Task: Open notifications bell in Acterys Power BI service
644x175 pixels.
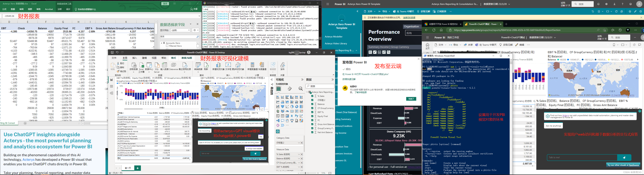Action: (598, 4)
